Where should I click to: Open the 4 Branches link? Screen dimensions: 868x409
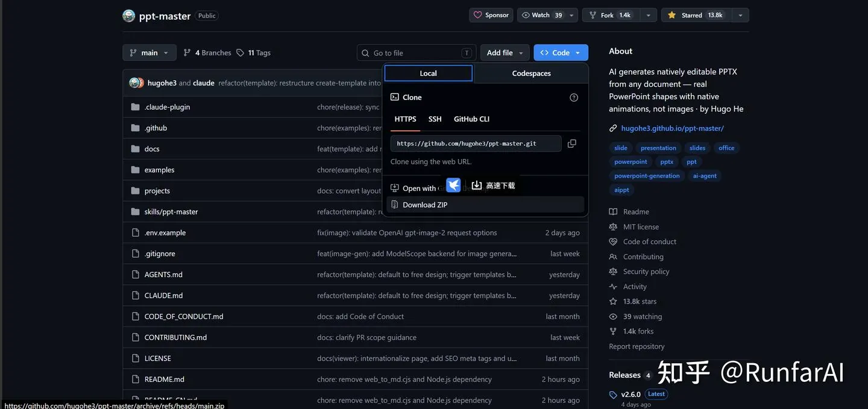pyautogui.click(x=207, y=53)
